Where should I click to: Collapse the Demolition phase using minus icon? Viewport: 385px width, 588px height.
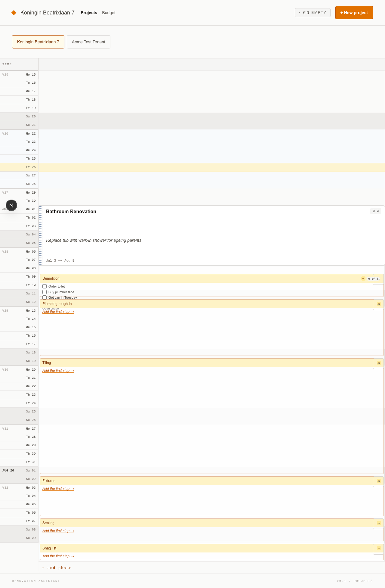click(363, 278)
